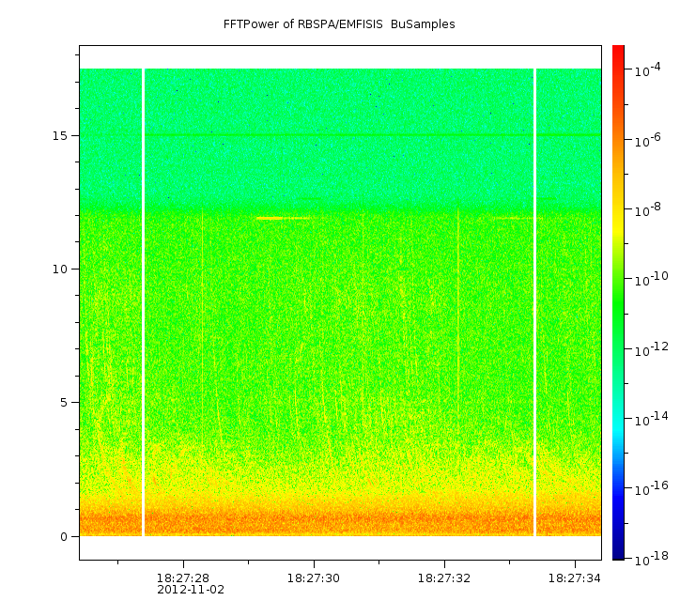Viewport: 680px width, 616px height.
Task: Click the time label 18:27:28
Action: [x=183, y=578]
